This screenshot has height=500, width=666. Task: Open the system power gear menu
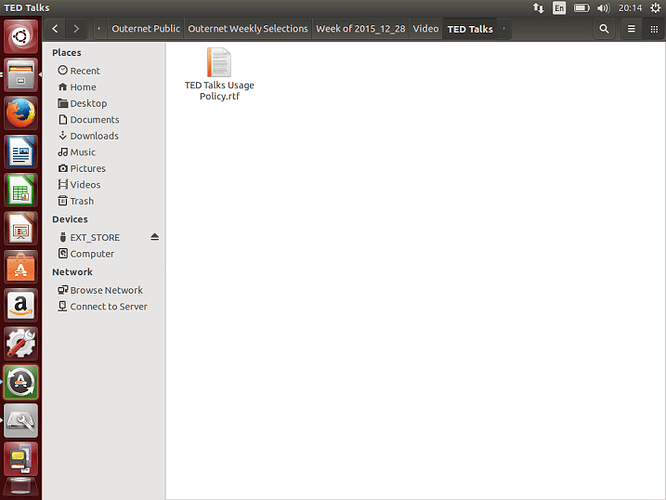click(655, 8)
